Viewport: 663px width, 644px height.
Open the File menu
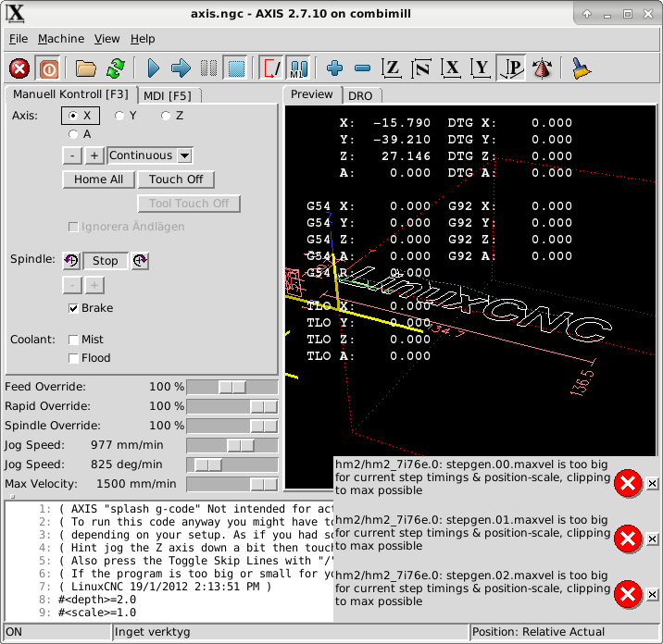pyautogui.click(x=19, y=39)
